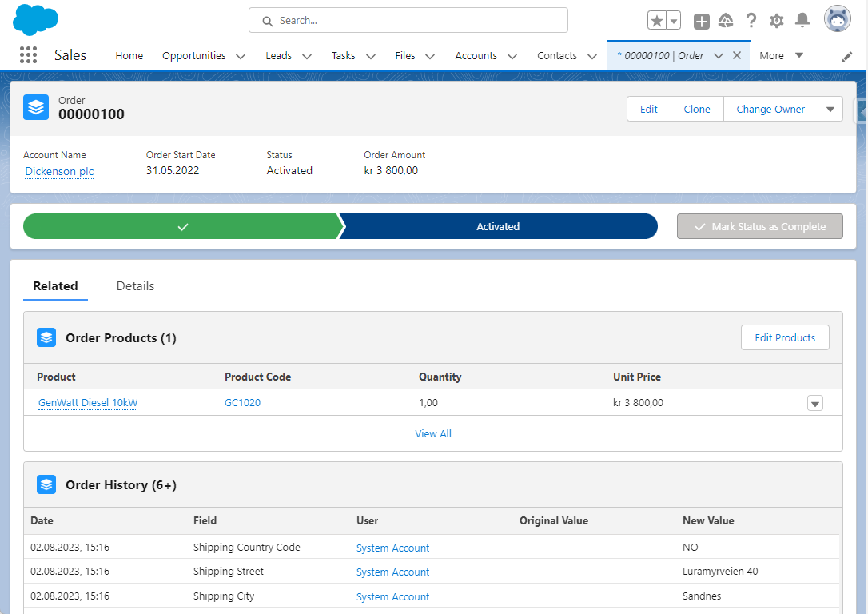Screen dimensions: 868x614
Task: Open the More navigation menu
Action: pyautogui.click(x=781, y=55)
